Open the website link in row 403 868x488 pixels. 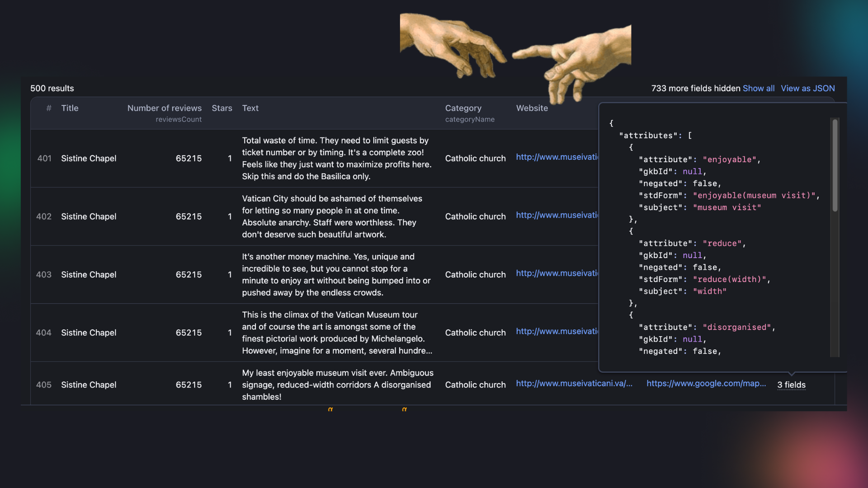coord(557,273)
